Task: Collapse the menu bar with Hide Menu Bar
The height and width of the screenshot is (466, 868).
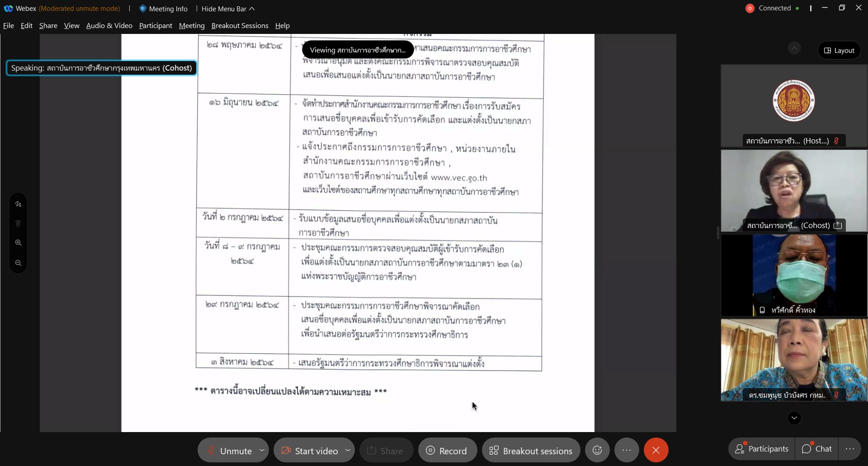Action: (228, 9)
